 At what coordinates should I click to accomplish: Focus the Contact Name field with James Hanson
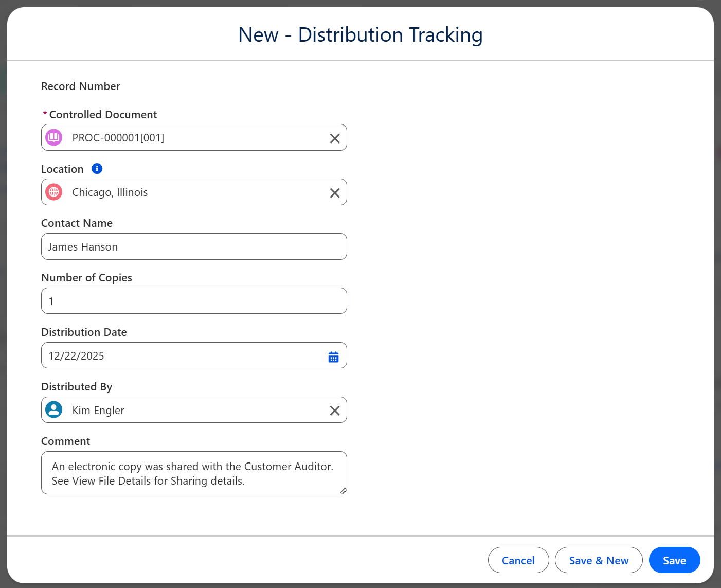[194, 247]
